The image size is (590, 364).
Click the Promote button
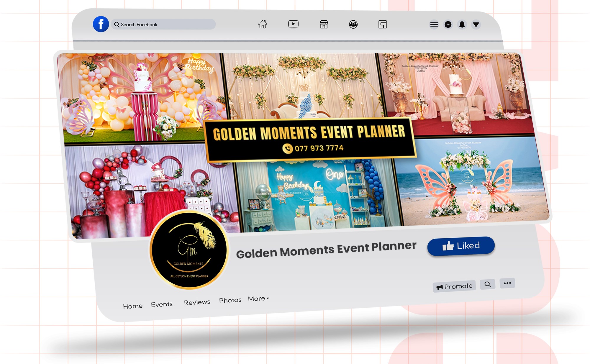[x=454, y=286]
